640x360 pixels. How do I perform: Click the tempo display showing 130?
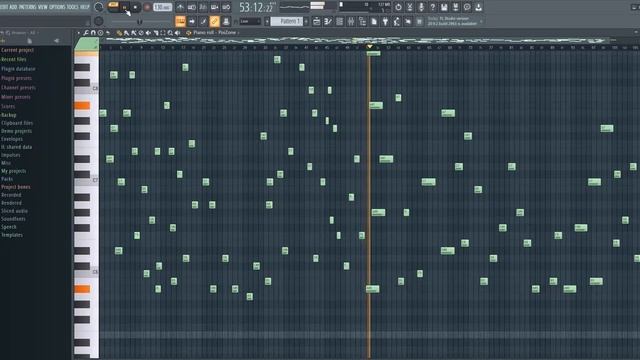pyautogui.click(x=162, y=7)
